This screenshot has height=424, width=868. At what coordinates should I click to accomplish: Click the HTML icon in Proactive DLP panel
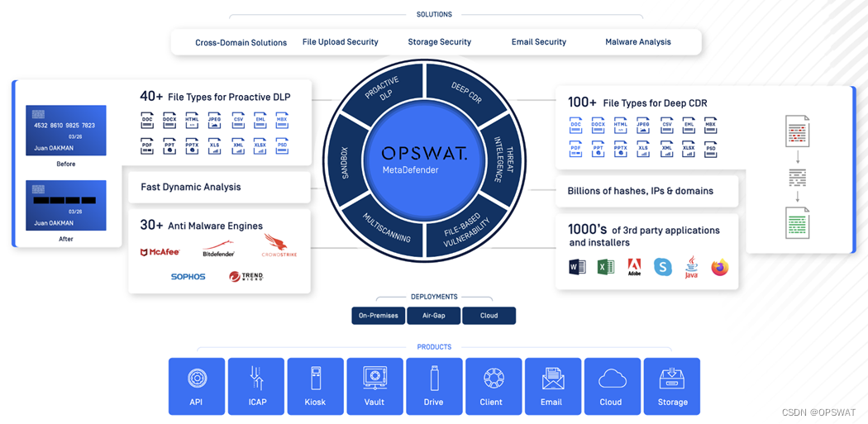(192, 119)
